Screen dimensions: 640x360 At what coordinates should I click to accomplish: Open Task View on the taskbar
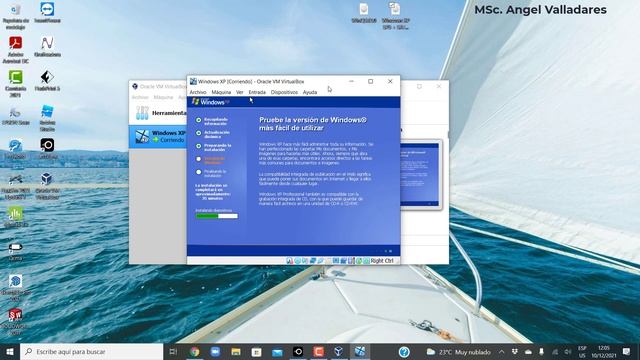click(x=173, y=351)
